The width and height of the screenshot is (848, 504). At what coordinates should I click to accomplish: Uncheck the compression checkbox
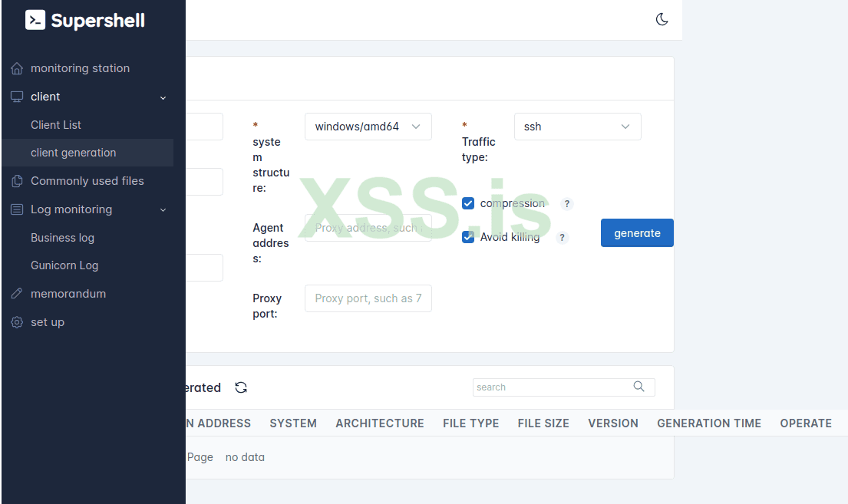pyautogui.click(x=468, y=203)
